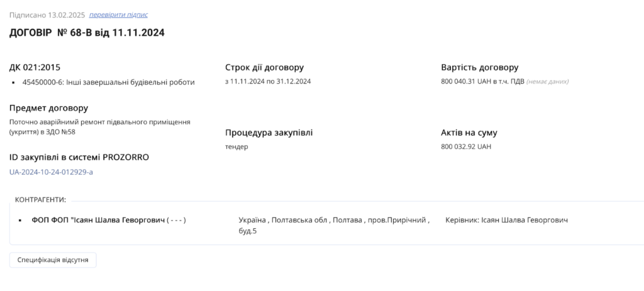Click classifier code 45450000-6 list item

tap(108, 82)
